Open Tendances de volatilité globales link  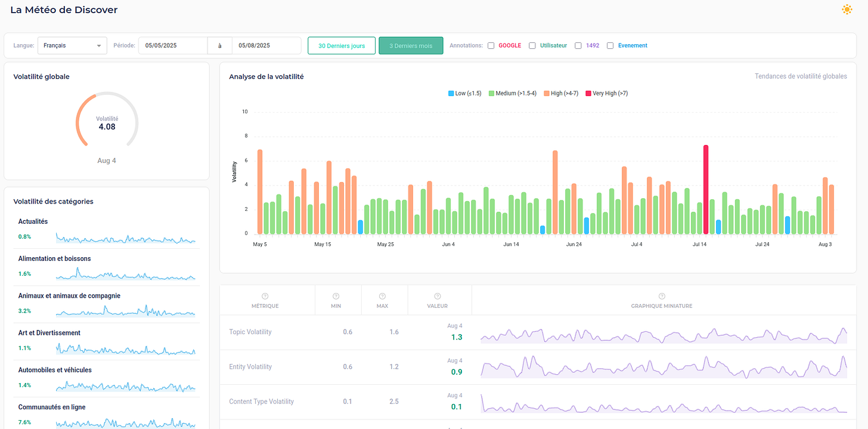point(801,76)
